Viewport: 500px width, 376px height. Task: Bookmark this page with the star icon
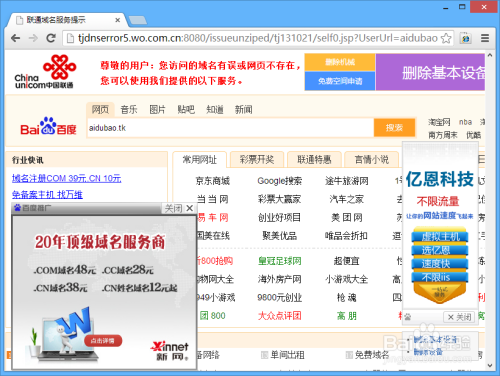(x=446, y=38)
